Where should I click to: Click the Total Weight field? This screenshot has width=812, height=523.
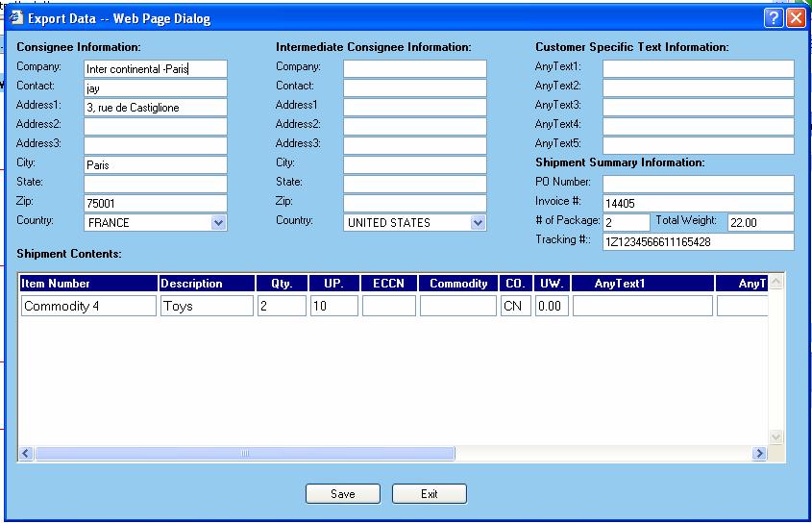(x=760, y=222)
